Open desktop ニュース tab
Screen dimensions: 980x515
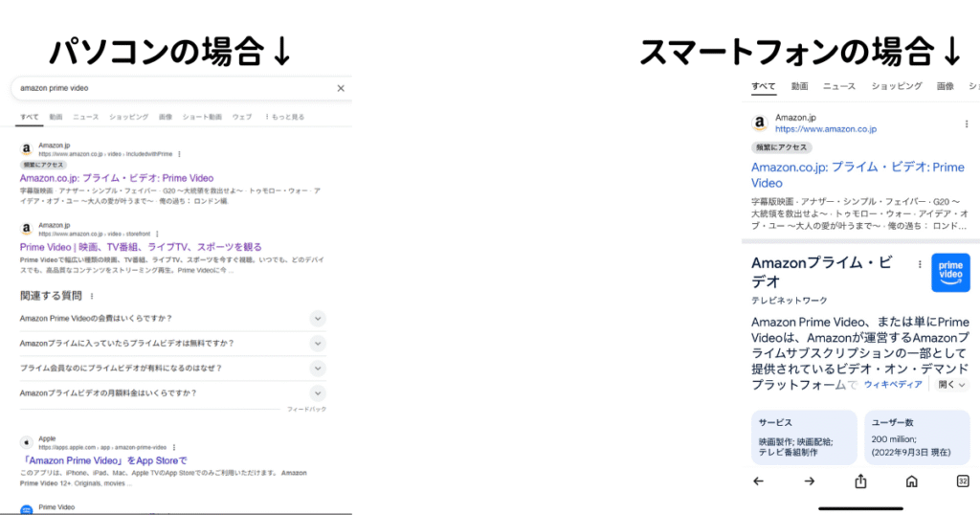pyautogui.click(x=85, y=117)
